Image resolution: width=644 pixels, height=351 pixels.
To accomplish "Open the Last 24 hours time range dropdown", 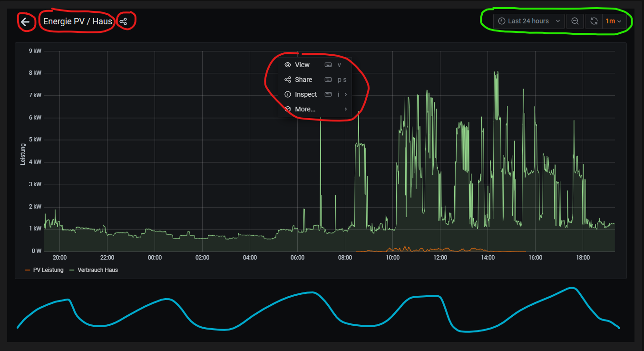I will (528, 21).
